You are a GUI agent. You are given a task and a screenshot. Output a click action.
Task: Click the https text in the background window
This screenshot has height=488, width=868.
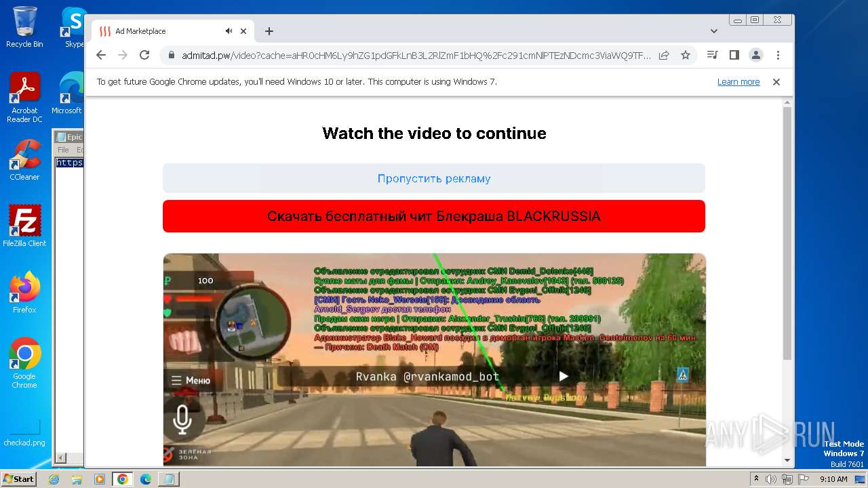point(69,163)
